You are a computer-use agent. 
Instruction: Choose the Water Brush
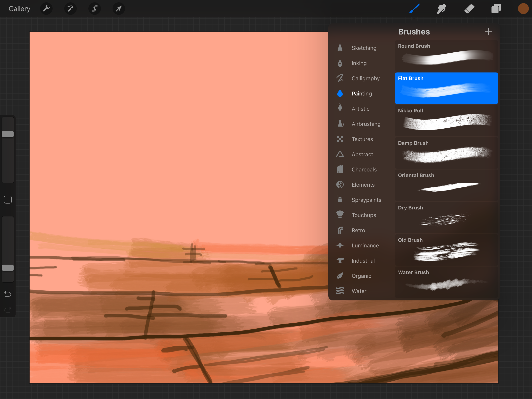pyautogui.click(x=446, y=282)
